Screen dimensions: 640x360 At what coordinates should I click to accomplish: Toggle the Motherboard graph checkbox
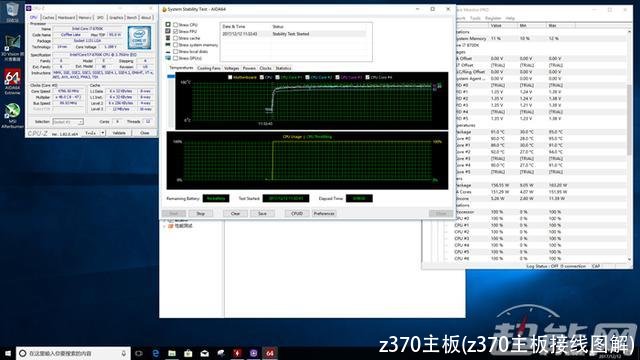[230, 77]
